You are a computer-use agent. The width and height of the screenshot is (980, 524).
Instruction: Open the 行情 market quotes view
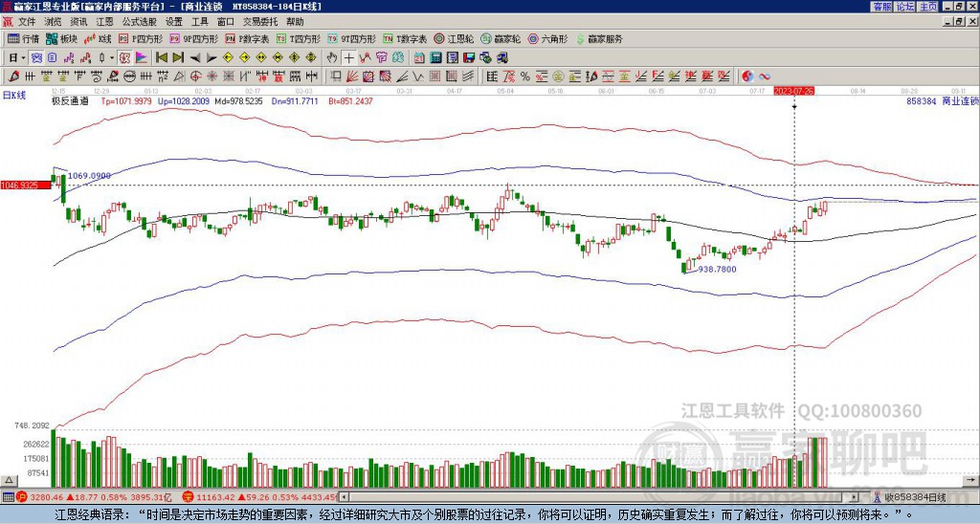point(24,38)
